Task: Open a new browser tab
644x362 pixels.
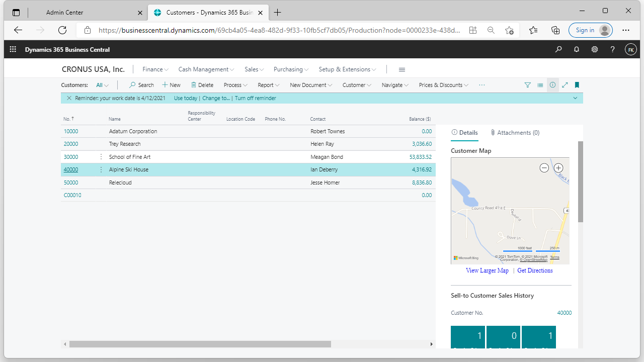Action: click(x=278, y=12)
